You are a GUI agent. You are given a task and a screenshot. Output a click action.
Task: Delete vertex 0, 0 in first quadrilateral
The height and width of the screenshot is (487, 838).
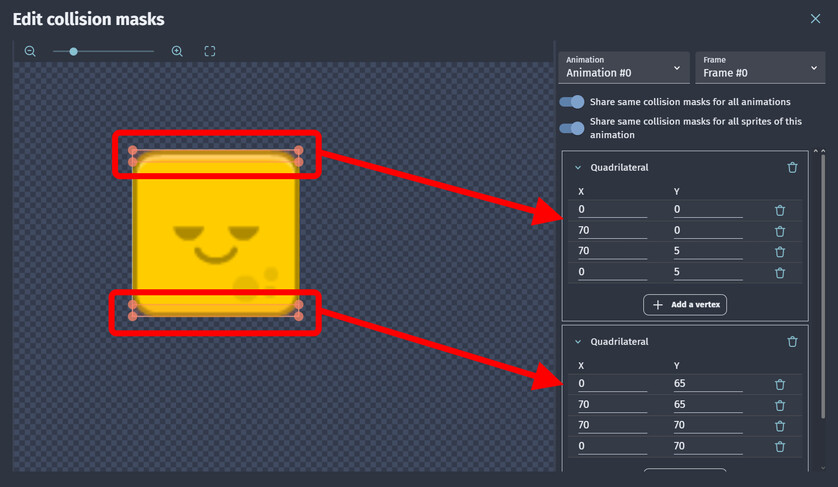(780, 210)
